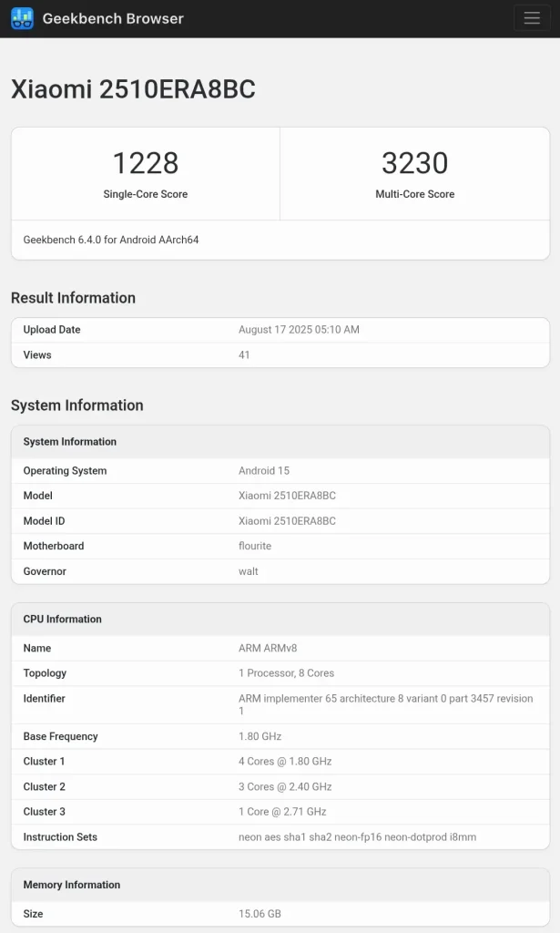The image size is (560, 933).
Task: Click the Geekbench 6.4.0 for Android version text
Action: 111,241
